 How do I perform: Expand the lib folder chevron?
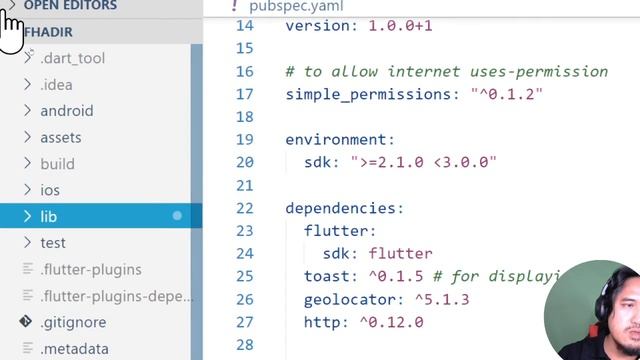(x=27, y=216)
